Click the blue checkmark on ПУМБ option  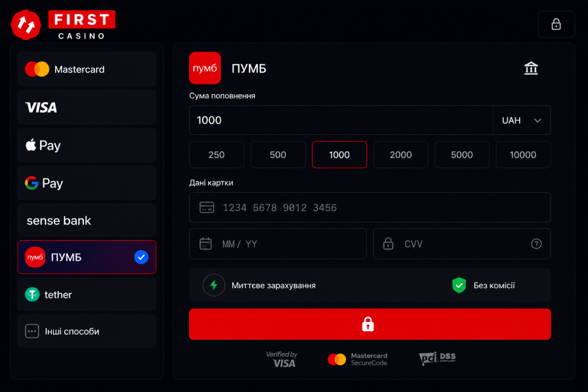coord(141,257)
